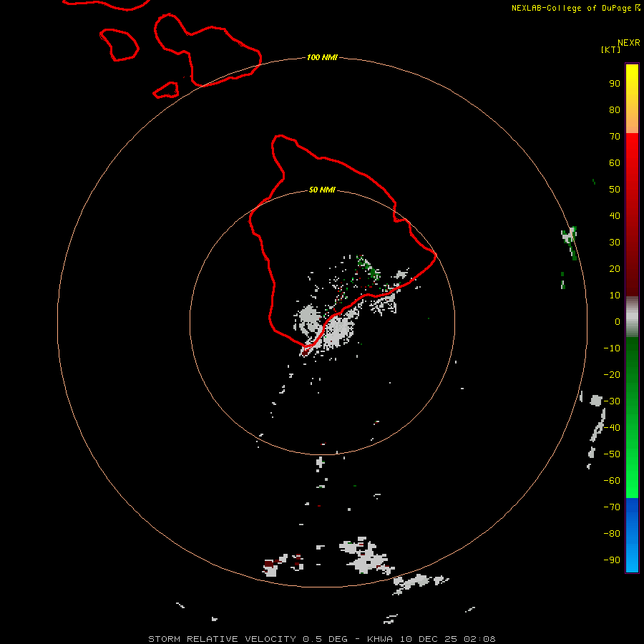This screenshot has width=644, height=644.
Task: Click the 40 value on the velocity scale
Action: click(x=615, y=215)
